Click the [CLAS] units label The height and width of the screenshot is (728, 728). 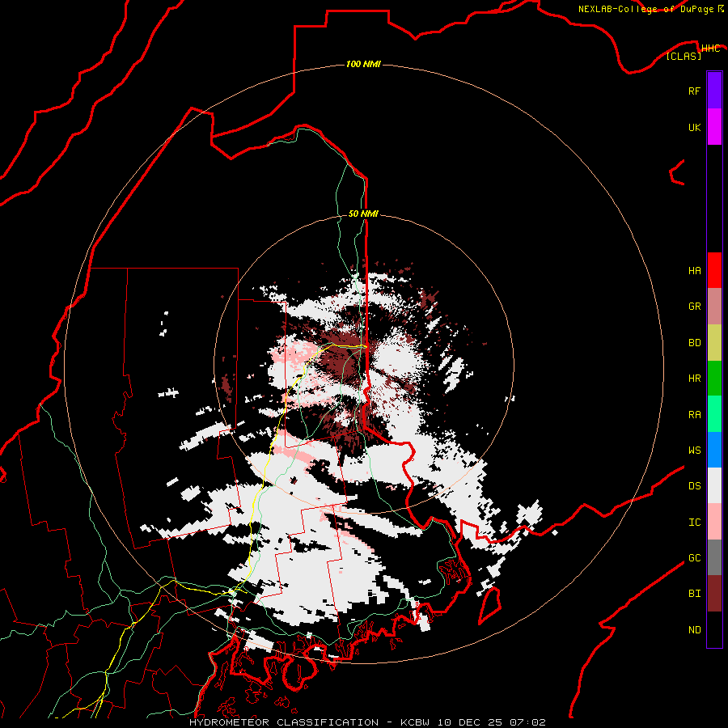(684, 57)
